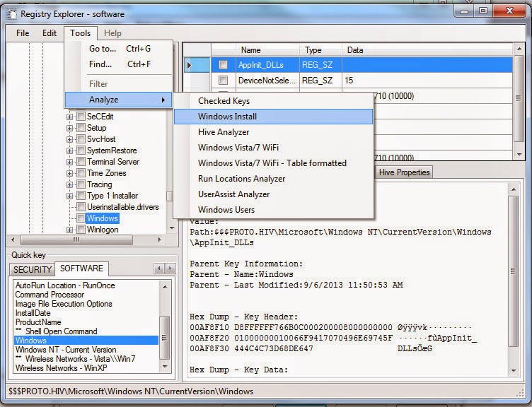Click the quick key tabs scroll-left arrow

(x=158, y=269)
